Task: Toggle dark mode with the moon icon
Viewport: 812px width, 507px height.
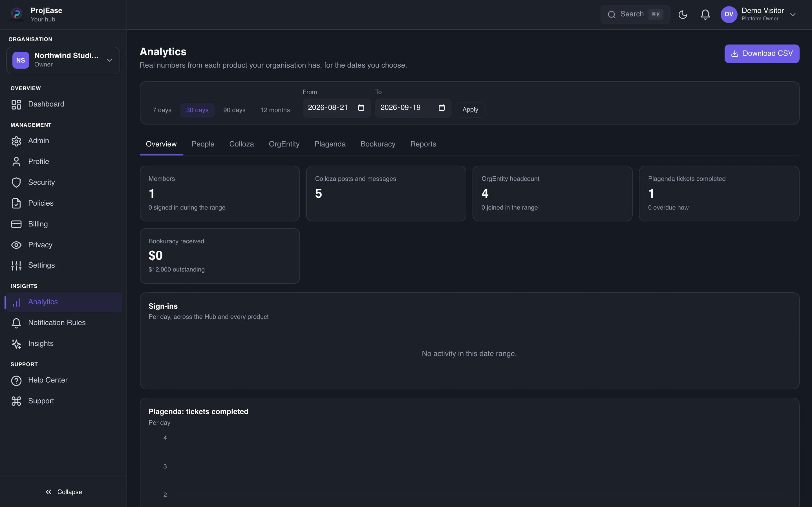Action: coord(683,14)
